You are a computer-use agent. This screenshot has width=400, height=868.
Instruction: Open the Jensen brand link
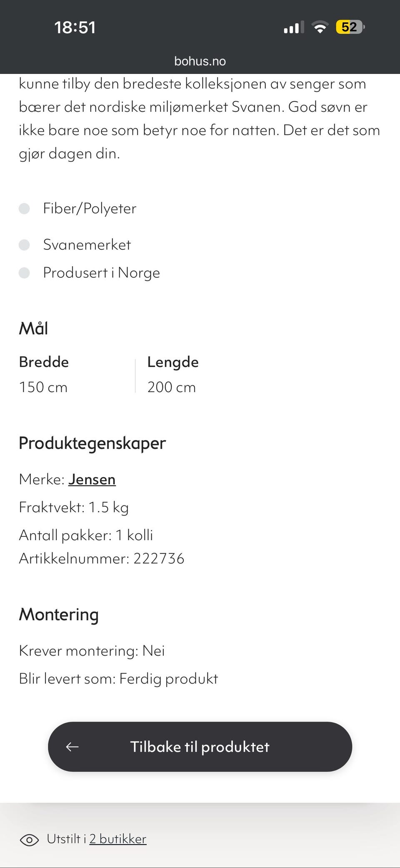[92, 480]
